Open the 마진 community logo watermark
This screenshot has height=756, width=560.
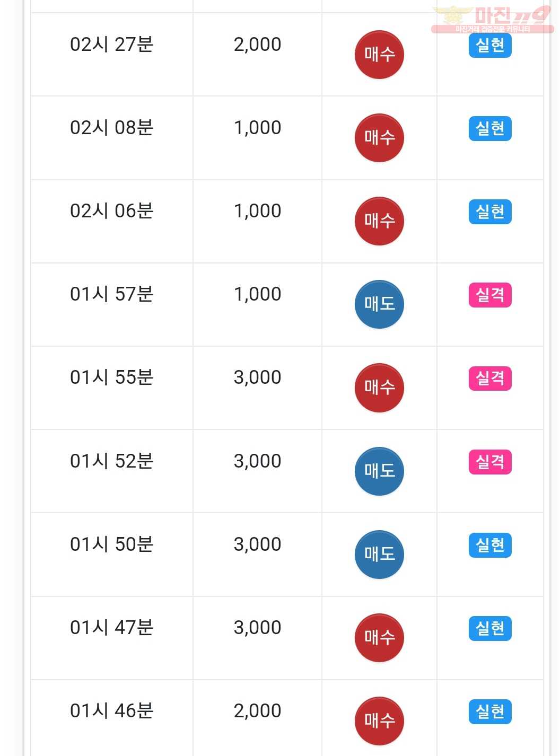pyautogui.click(x=492, y=19)
